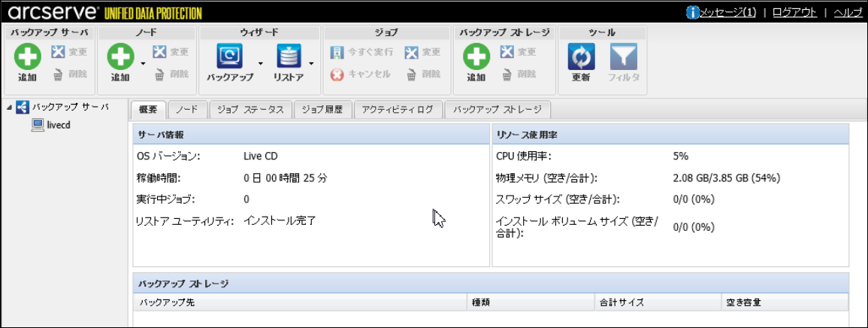This screenshot has height=328, width=868.
Task: Click the arcserve logo
Action: point(53,12)
